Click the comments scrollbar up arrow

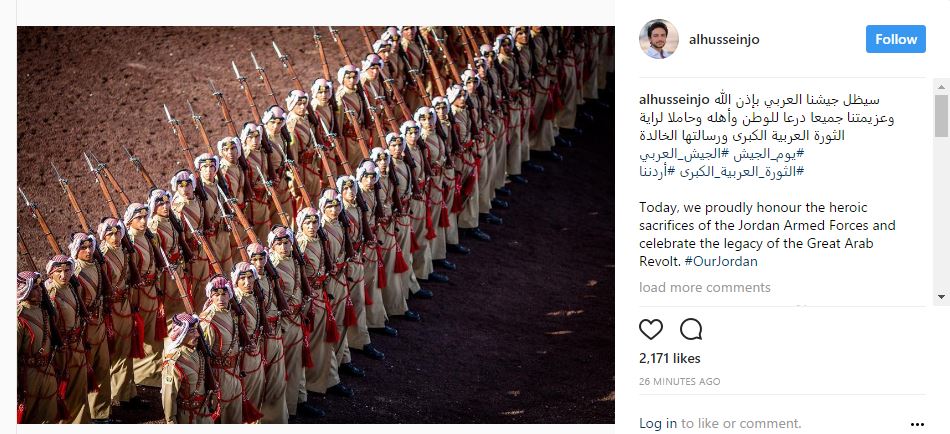[941, 85]
